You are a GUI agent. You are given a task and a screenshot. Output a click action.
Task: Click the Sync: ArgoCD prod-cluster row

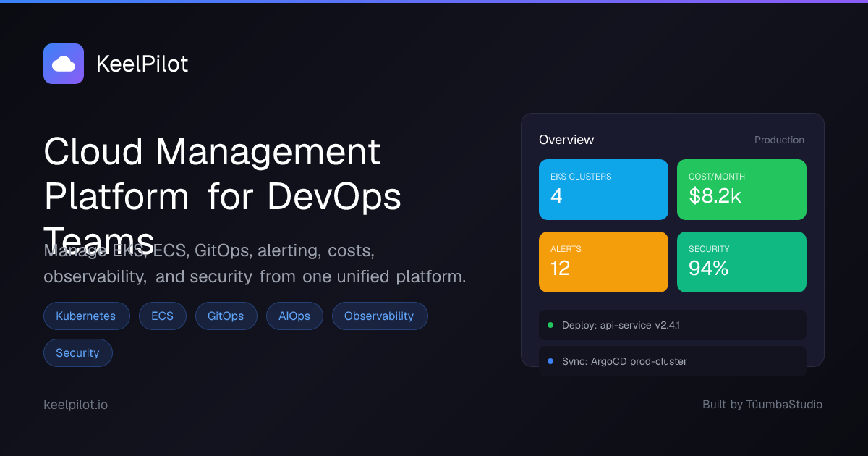tap(673, 361)
